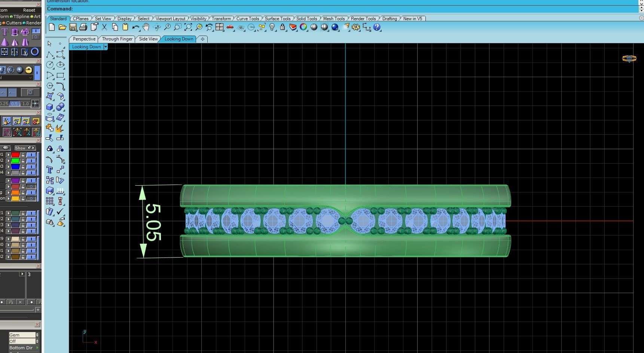Toggle the grid snap button beside 1.0
644x353 pixels.
[x=35, y=103]
